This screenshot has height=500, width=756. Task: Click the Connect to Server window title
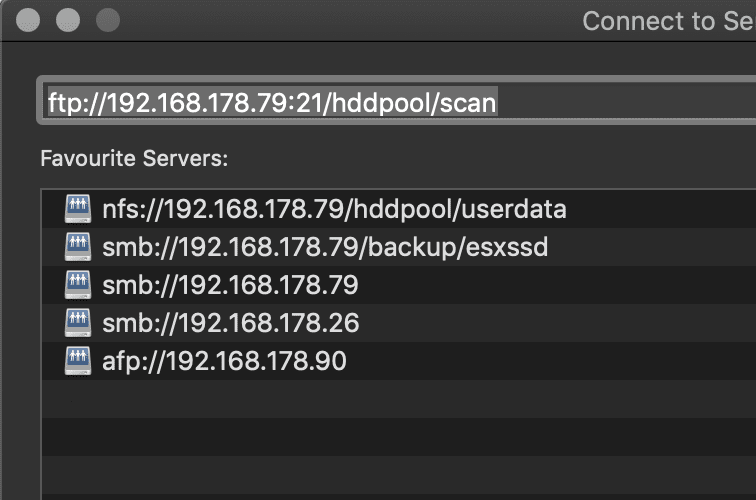pos(669,21)
